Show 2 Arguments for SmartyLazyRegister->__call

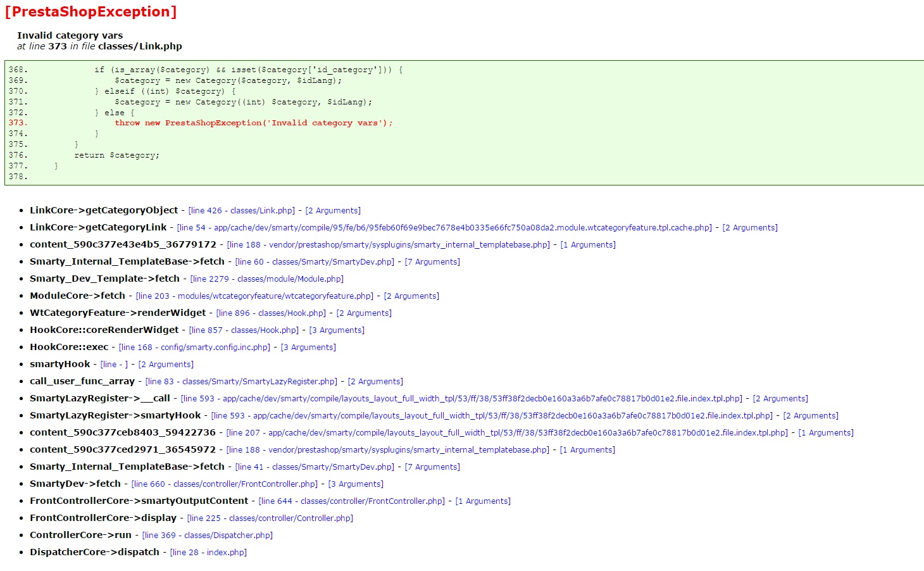(780, 399)
